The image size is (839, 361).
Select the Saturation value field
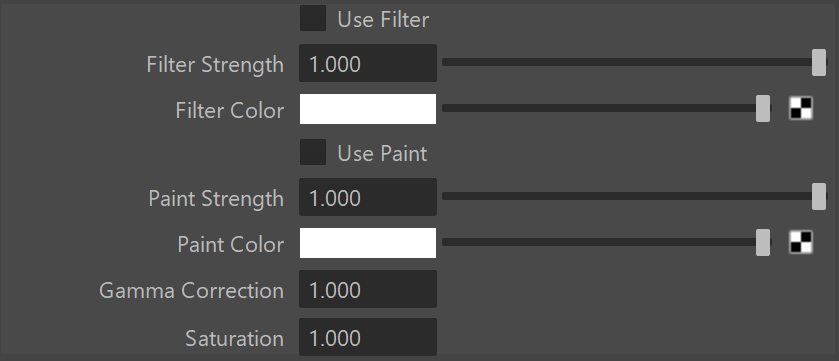(x=368, y=337)
